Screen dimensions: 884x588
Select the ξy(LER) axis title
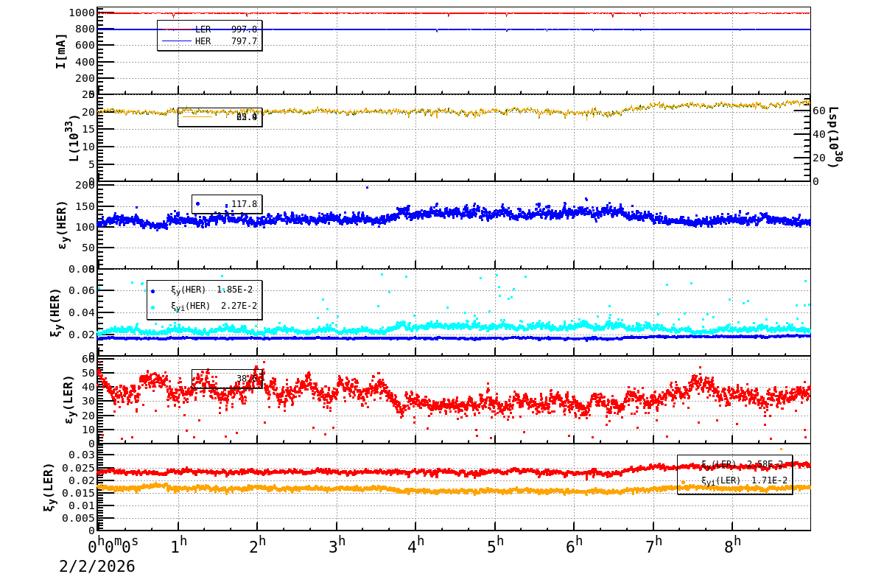coord(49,487)
